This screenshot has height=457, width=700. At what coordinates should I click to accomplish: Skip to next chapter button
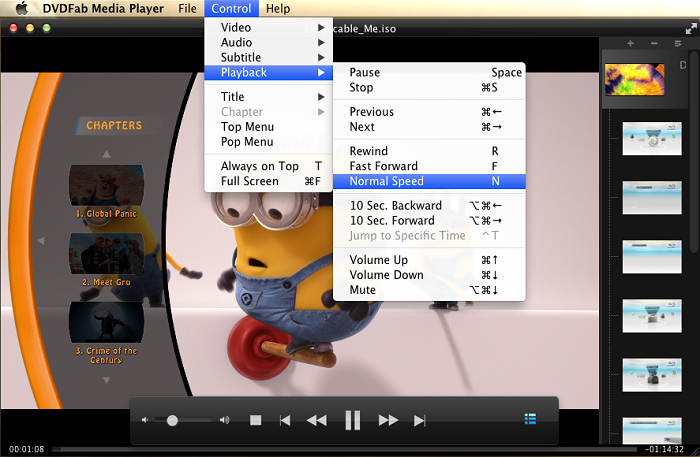coord(420,420)
